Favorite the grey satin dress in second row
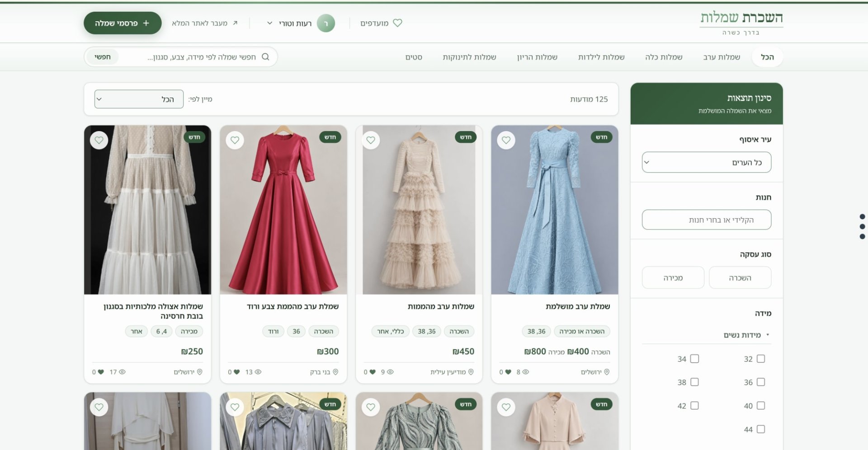 click(x=235, y=407)
